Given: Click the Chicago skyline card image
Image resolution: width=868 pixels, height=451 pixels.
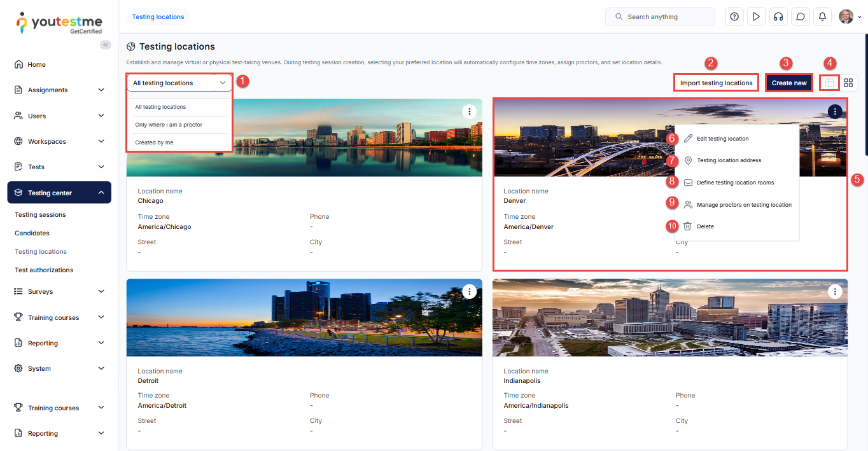Looking at the screenshot, I should click(304, 137).
